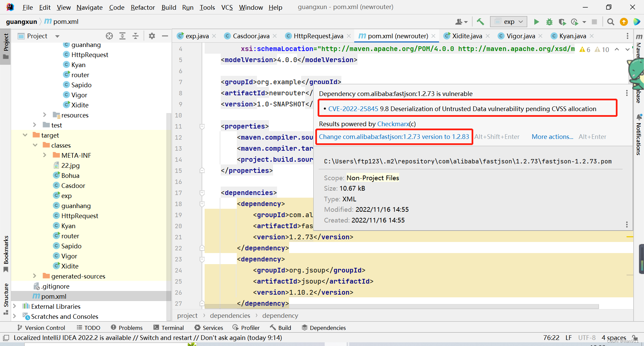Expand all items in Project panel
Image resolution: width=644 pixels, height=346 pixels.
(122, 36)
